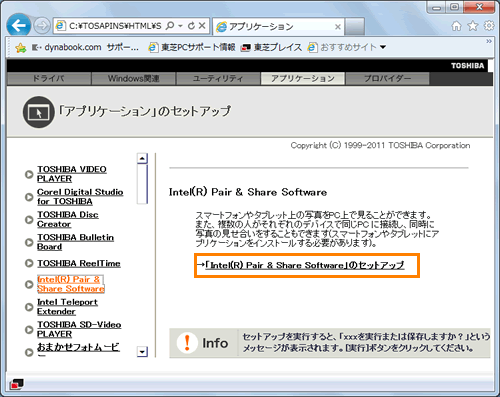Switch to the ドライバ tab
Image resolution: width=500 pixels, height=397 pixels.
49,79
